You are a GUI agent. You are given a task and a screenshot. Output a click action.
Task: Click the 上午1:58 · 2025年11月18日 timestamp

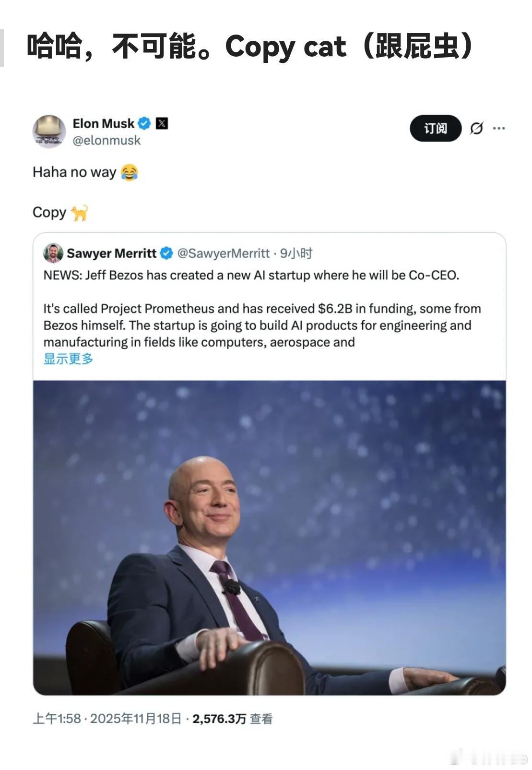coord(107,719)
